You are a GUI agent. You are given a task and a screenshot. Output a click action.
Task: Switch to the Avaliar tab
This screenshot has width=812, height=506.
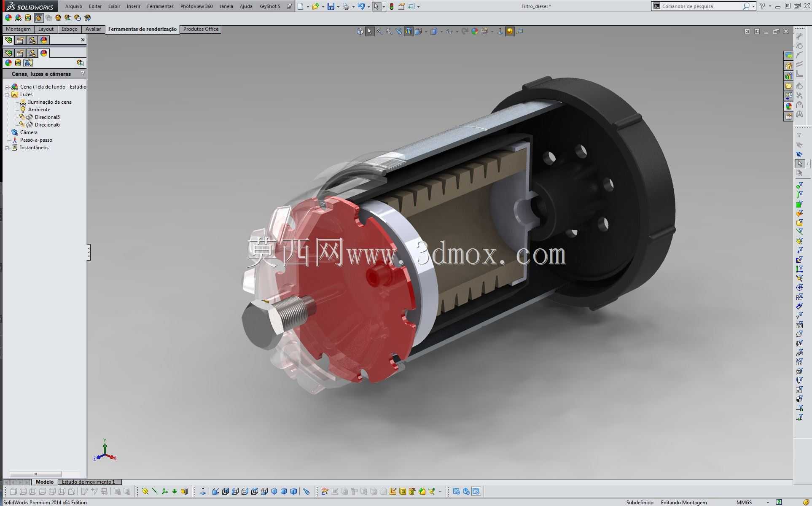pos(93,29)
